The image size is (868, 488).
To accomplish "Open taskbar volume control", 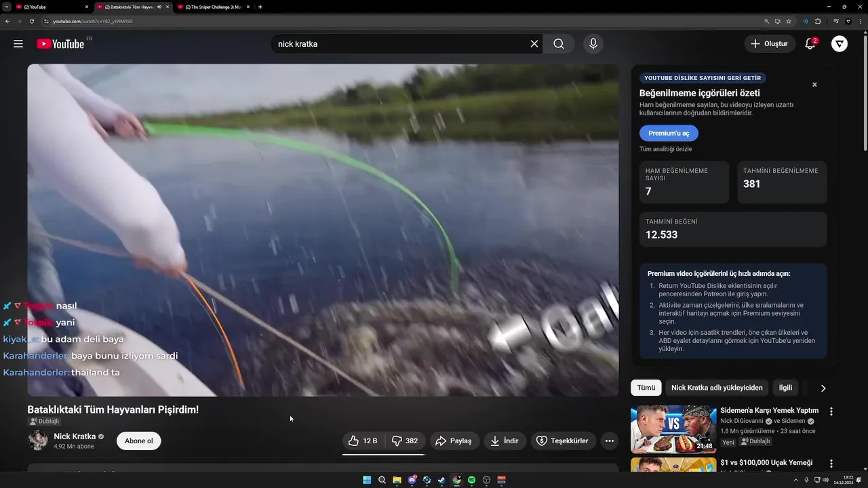I will coord(825,480).
